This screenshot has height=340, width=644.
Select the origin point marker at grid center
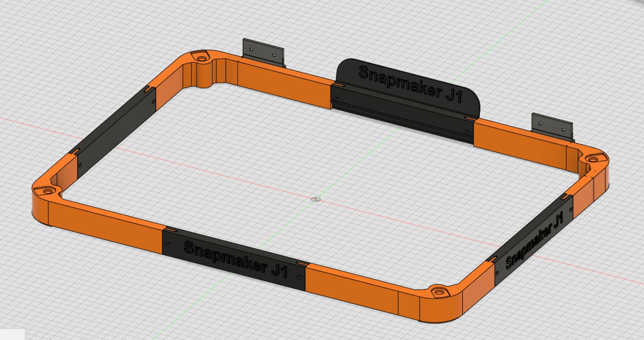click(315, 200)
